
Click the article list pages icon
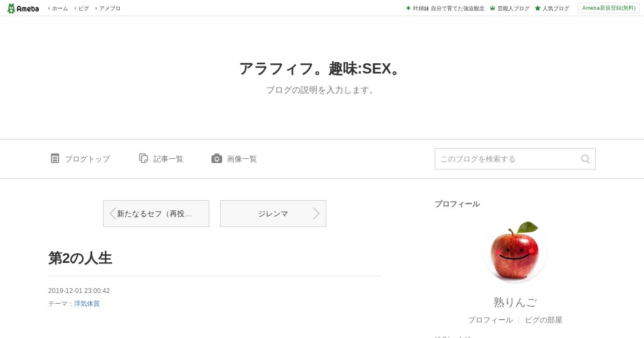(x=143, y=158)
